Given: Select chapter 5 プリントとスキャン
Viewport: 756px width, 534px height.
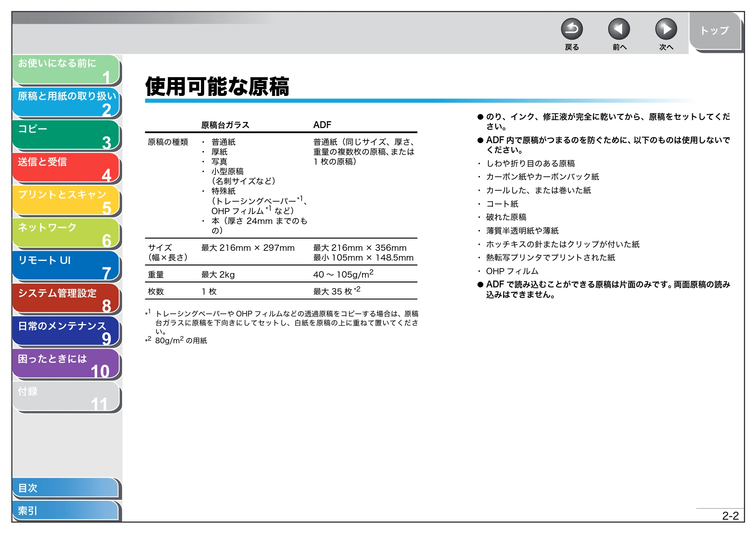Looking at the screenshot, I should coord(66,201).
